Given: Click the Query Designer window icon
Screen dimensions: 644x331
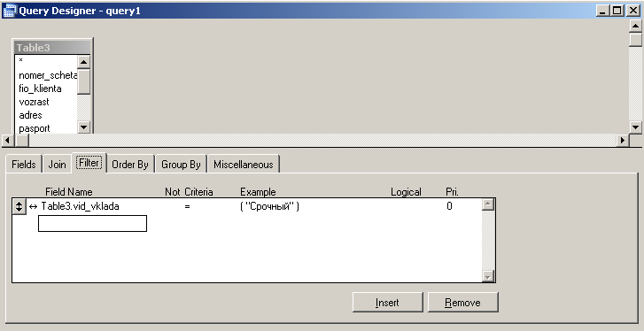Looking at the screenshot, I should point(9,11).
